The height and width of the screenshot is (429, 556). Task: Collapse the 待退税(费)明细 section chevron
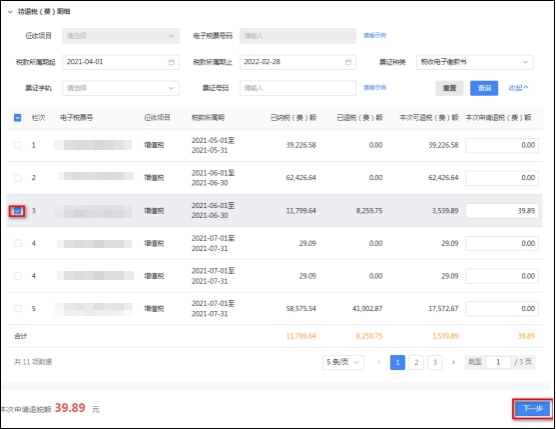coord(10,12)
